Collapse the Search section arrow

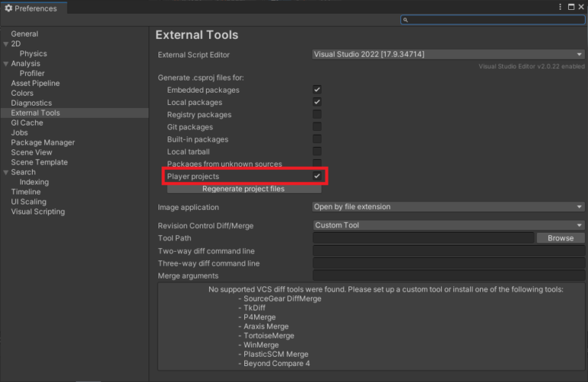coord(6,173)
